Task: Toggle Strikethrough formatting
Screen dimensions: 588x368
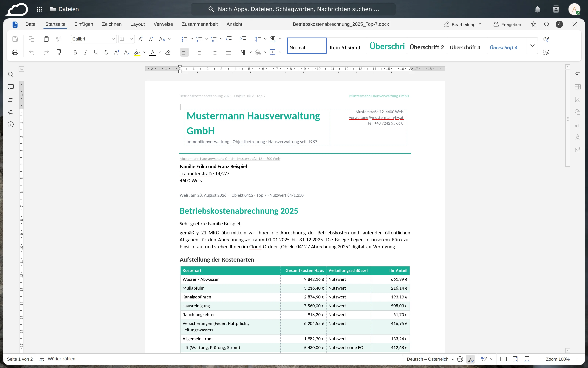Action: tap(106, 52)
